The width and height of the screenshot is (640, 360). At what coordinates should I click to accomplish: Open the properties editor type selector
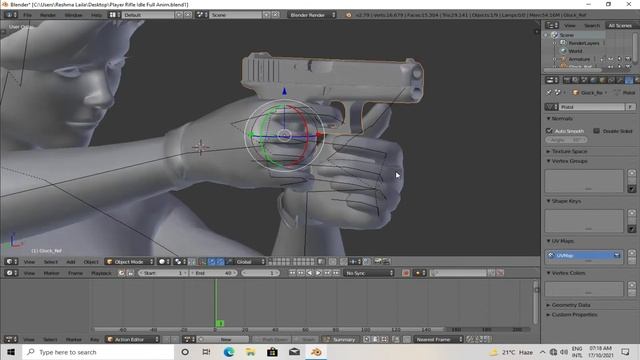pos(552,80)
